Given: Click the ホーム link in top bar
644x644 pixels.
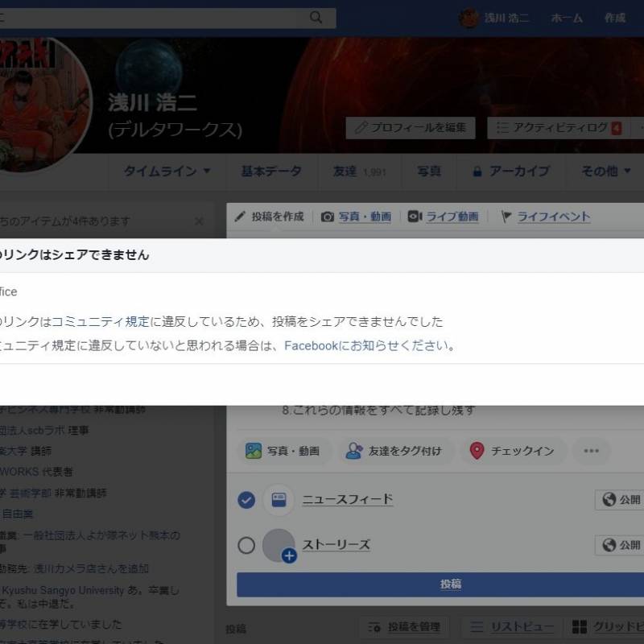Looking at the screenshot, I should (x=567, y=18).
